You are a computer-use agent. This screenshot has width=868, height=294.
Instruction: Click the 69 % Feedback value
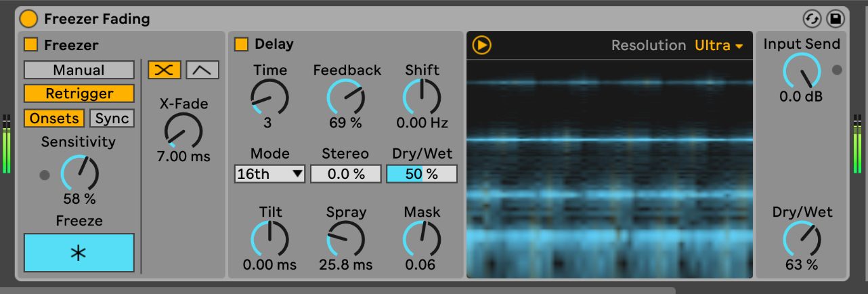click(x=346, y=123)
